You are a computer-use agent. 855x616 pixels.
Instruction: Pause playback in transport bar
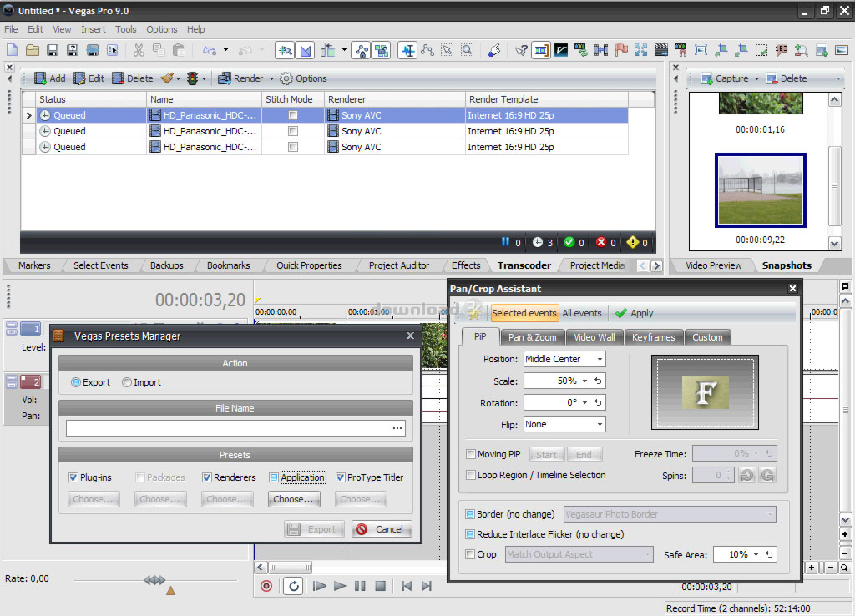(x=360, y=586)
